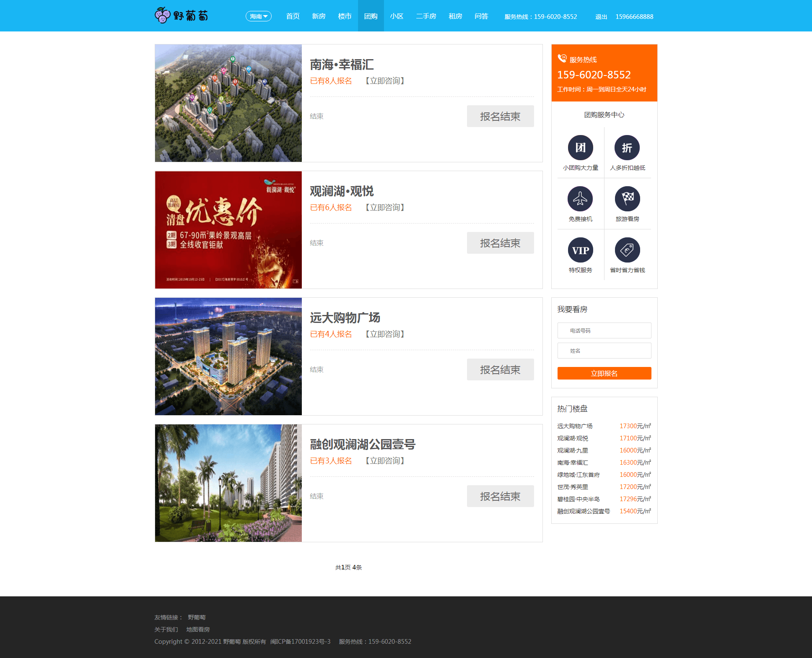Click the orange 立即报名 button

[x=604, y=373]
